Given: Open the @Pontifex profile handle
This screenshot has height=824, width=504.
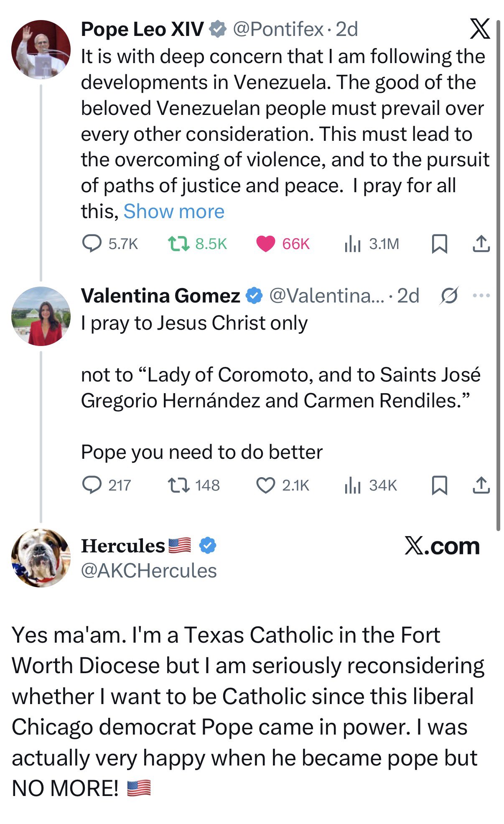Looking at the screenshot, I should coord(278,29).
